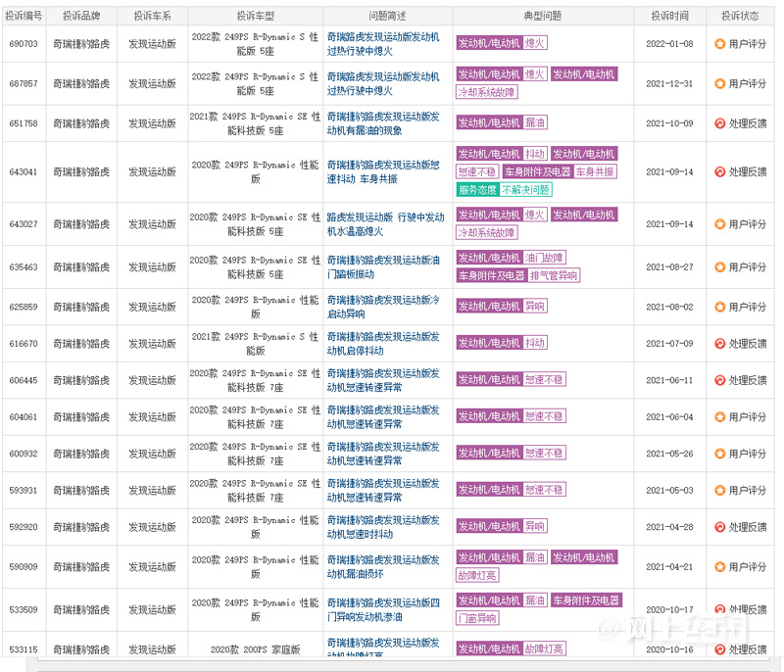Click the orange 用户评分 icon for complaint 643027

coord(719,223)
